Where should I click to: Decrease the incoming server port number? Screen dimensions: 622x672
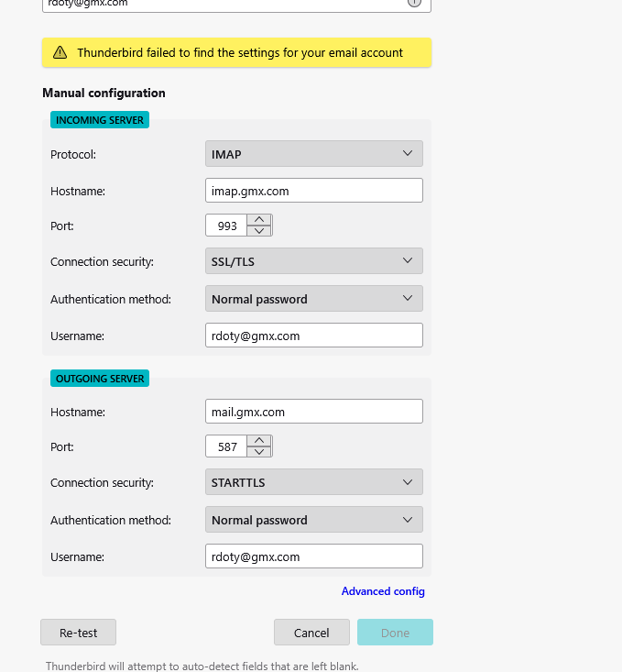click(260, 231)
